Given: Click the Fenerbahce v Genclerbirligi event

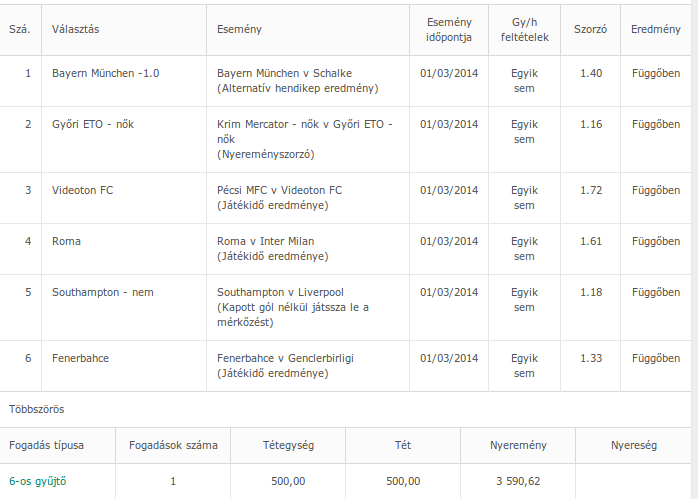Looking at the screenshot, I should coord(285,358).
